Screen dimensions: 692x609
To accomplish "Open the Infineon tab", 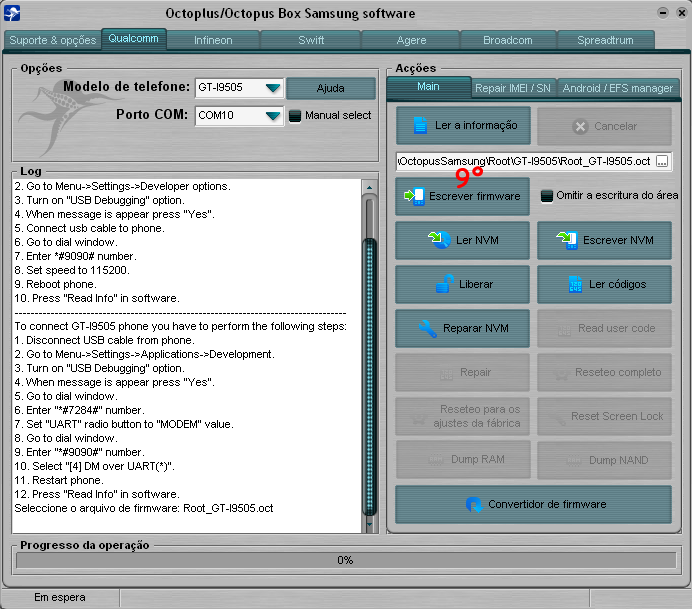I will [213, 40].
